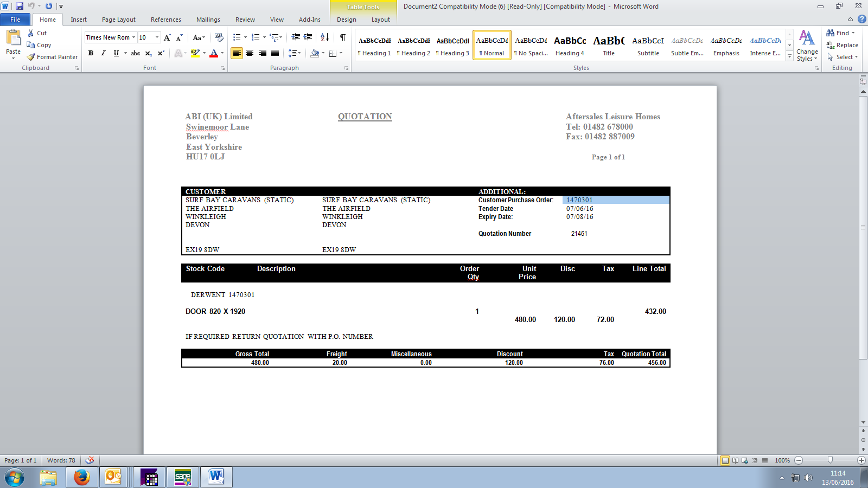Viewport: 868px width, 488px height.
Task: Open Microsoft Word Help
Action: tap(861, 19)
